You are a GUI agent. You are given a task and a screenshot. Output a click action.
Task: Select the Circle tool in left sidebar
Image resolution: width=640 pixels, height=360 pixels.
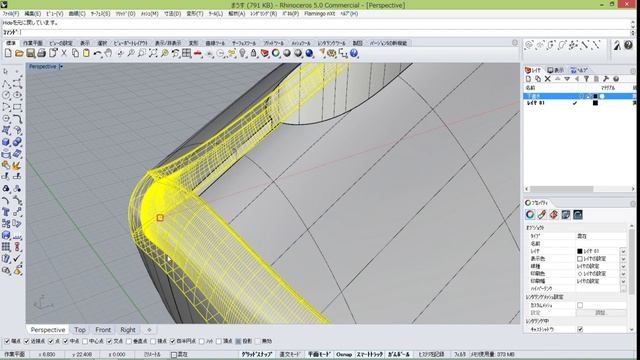coord(6,95)
